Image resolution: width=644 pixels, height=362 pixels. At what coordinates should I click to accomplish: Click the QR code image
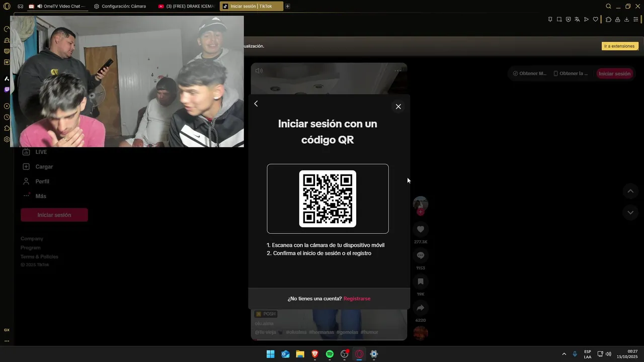pos(328,199)
